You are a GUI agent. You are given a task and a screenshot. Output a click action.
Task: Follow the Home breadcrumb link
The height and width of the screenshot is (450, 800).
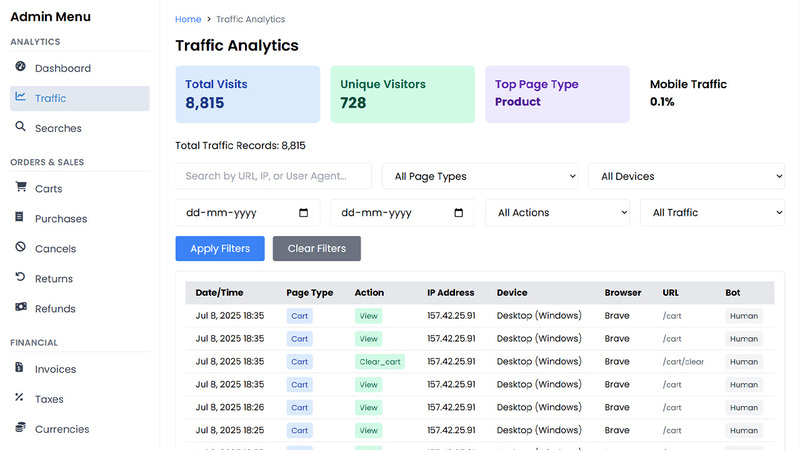coord(188,19)
